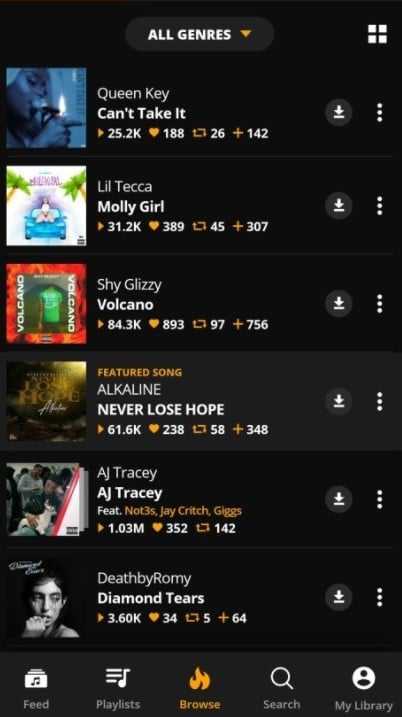The image size is (402, 717).
Task: Open more options for Can't Take It
Action: click(379, 112)
